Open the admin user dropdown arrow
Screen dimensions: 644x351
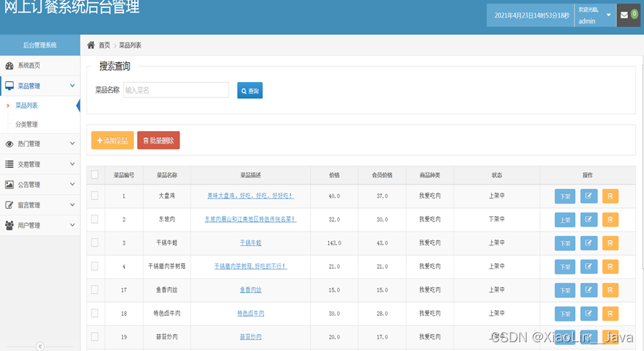609,15
